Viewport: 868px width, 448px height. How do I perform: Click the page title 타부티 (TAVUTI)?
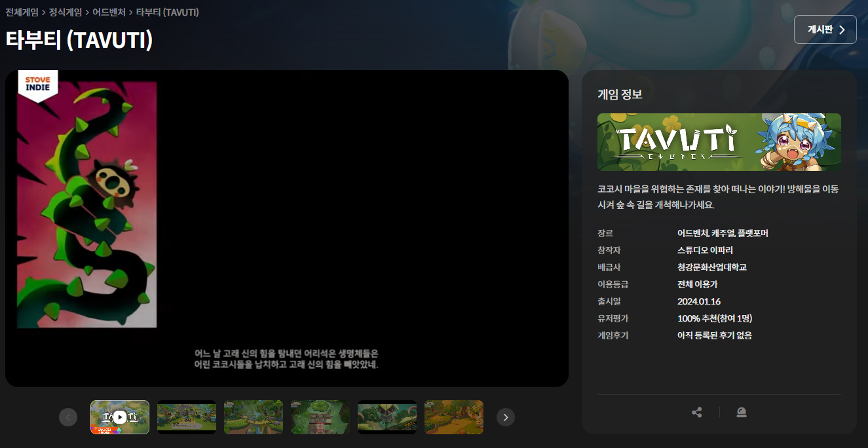tap(79, 40)
